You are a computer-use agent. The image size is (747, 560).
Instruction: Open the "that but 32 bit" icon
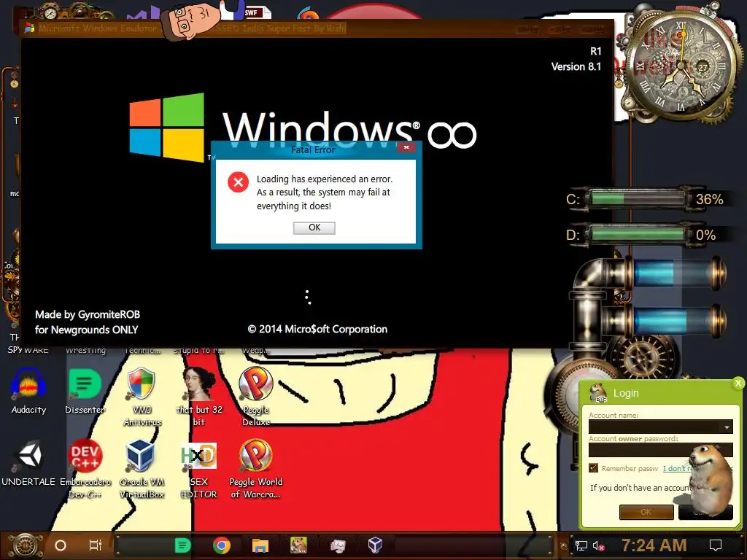[198, 397]
